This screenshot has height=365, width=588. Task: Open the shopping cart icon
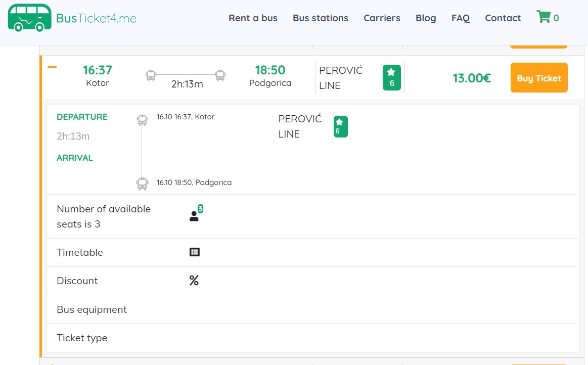pyautogui.click(x=544, y=17)
